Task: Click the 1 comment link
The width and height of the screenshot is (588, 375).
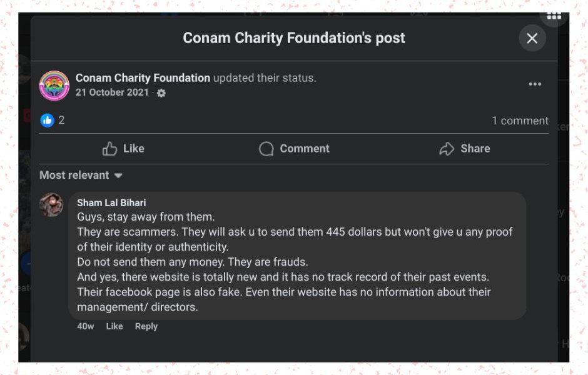Action: [520, 121]
